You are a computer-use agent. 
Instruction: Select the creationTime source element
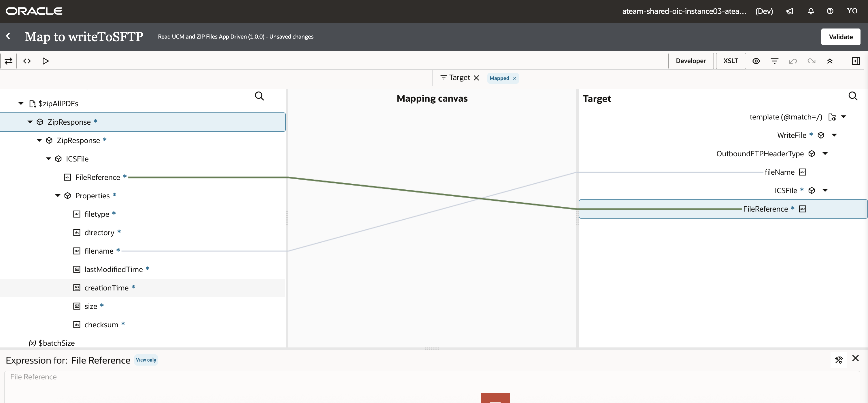coord(106,288)
